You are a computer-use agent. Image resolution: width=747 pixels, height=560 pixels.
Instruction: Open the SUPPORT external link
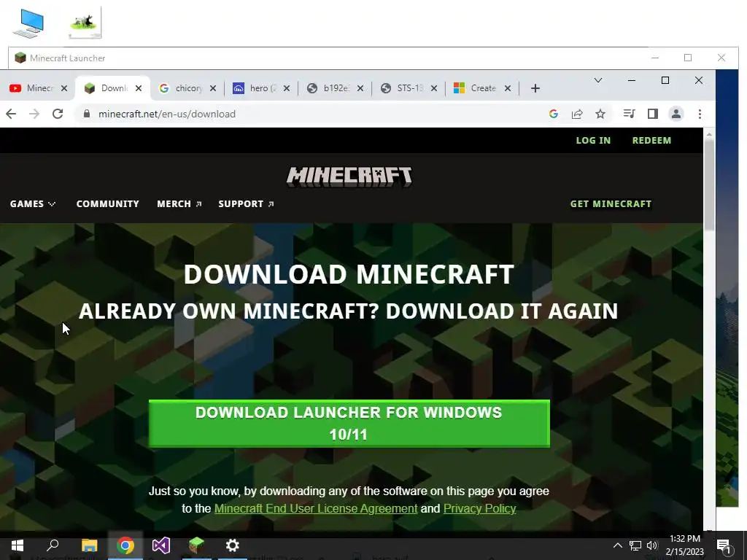pyautogui.click(x=246, y=204)
